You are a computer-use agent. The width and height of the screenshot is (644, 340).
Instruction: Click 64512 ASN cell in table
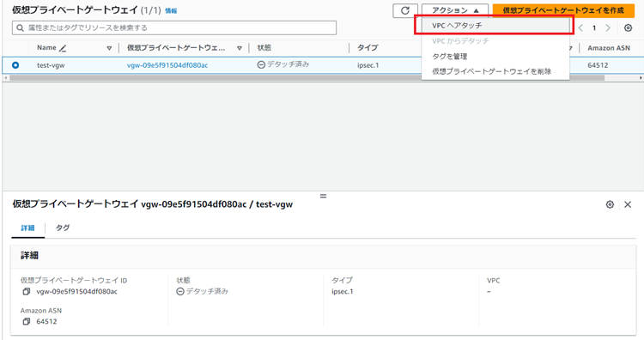click(598, 65)
